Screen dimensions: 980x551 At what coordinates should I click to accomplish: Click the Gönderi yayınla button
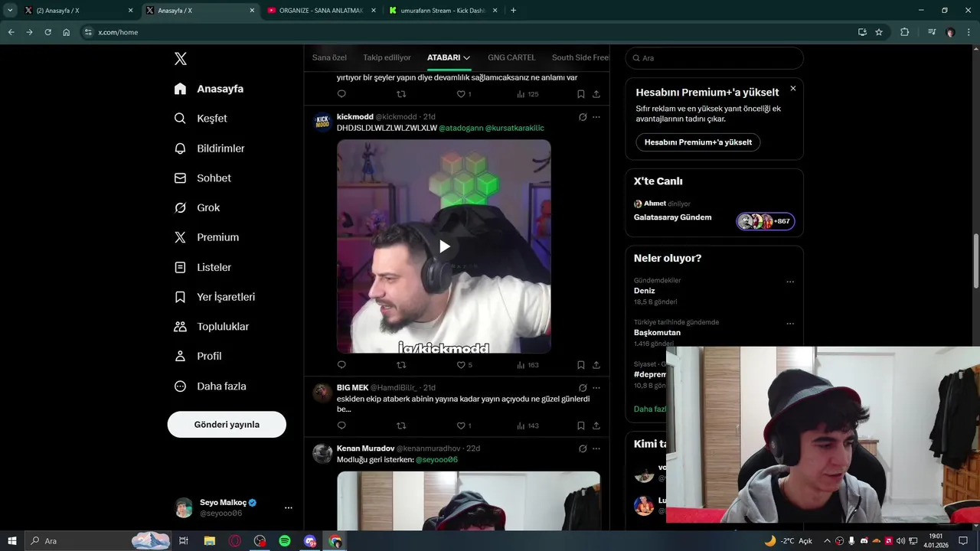point(227,424)
